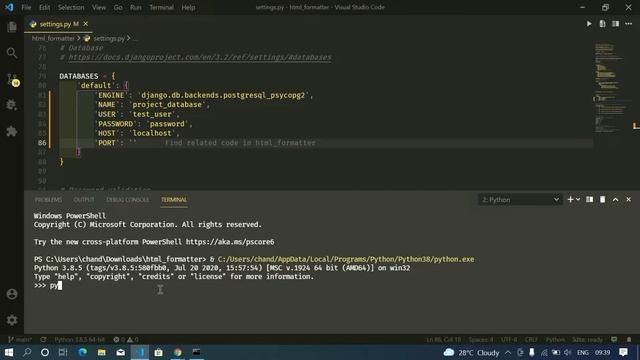Open the Source Control view
The image size is (640, 360).
13,80
